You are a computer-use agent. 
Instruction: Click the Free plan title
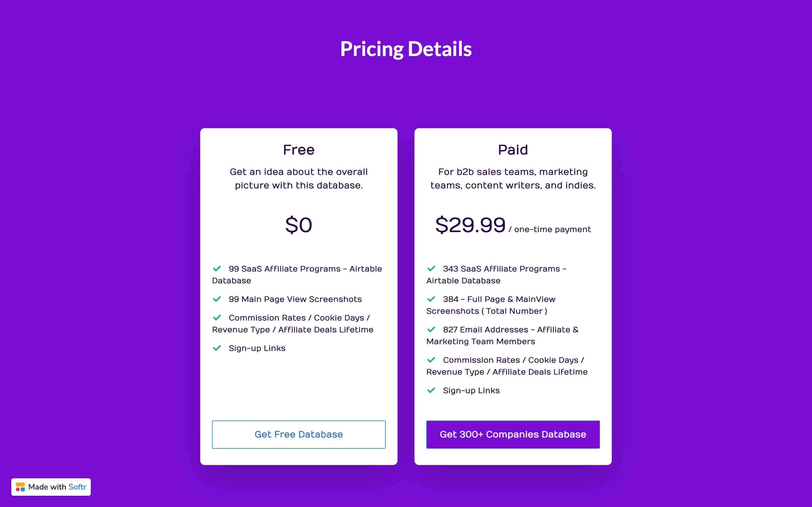pos(299,150)
